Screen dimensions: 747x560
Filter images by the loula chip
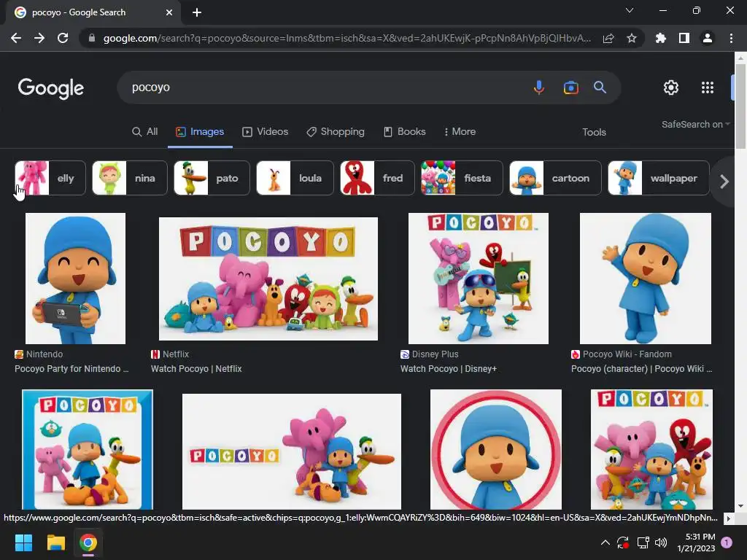pos(295,178)
